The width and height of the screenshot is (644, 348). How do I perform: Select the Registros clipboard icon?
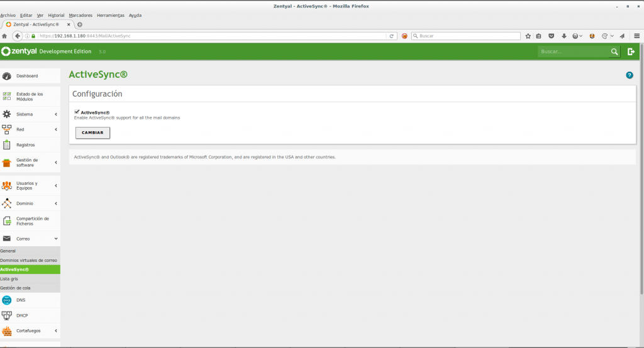7,144
